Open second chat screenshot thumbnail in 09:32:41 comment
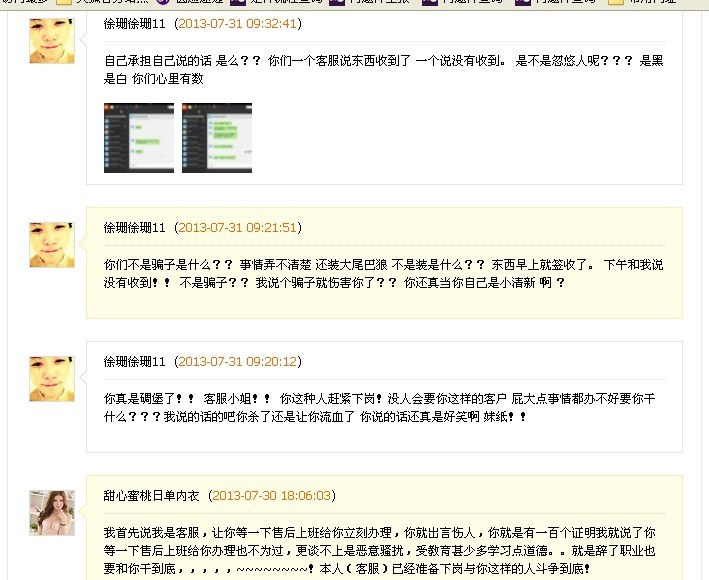709x580 pixels. 217,138
